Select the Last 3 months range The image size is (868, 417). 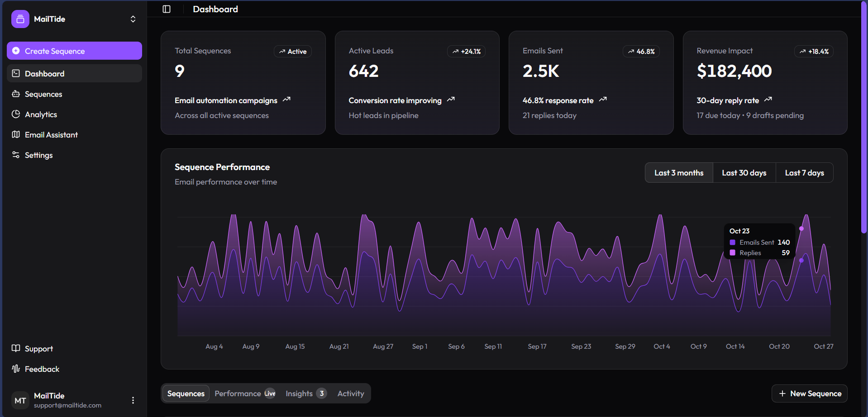678,173
